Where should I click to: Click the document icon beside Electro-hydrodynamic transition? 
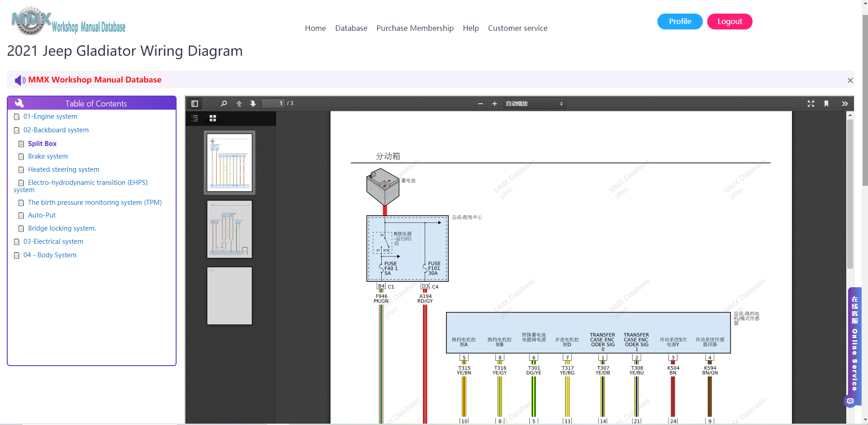21,183
